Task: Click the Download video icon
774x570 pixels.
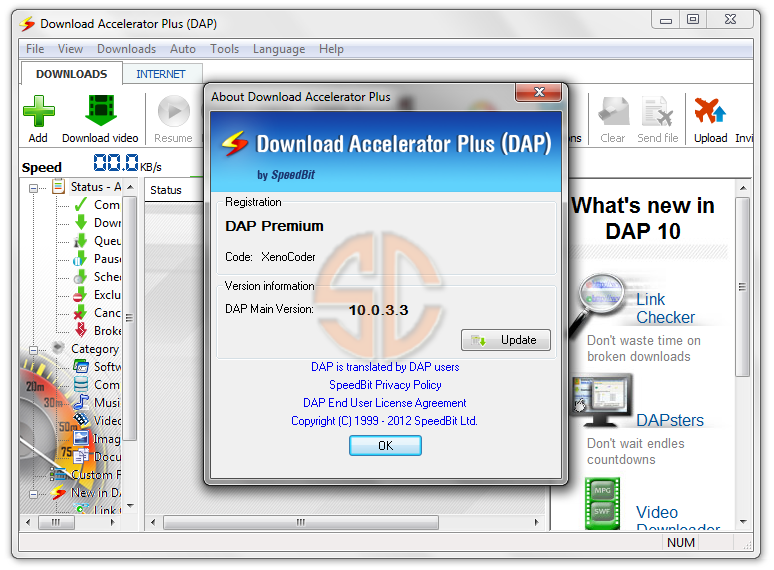Action: click(x=101, y=110)
